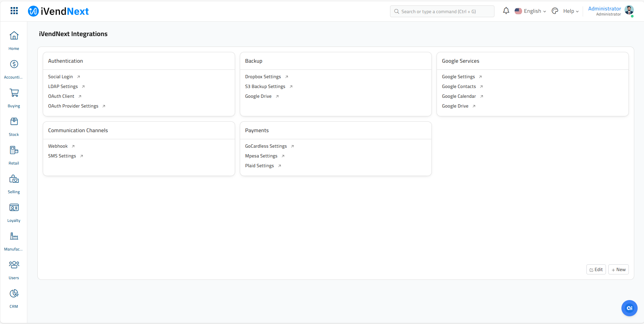This screenshot has width=644, height=324.
Task: Expand the English language dropdown
Action: pos(530,11)
